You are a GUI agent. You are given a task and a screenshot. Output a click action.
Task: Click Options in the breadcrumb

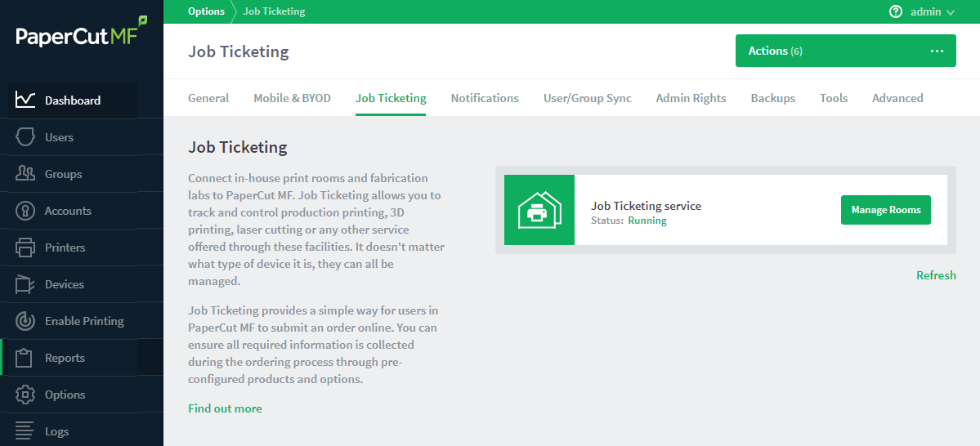(x=206, y=11)
